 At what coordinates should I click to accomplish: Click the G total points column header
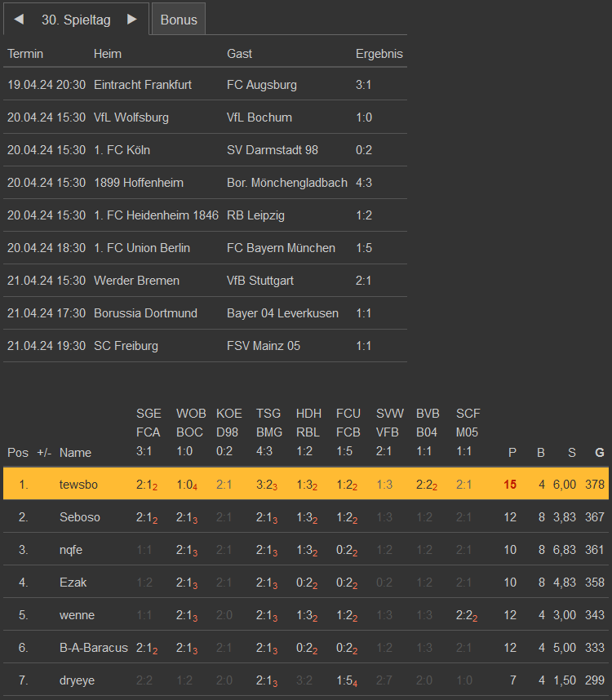click(600, 453)
